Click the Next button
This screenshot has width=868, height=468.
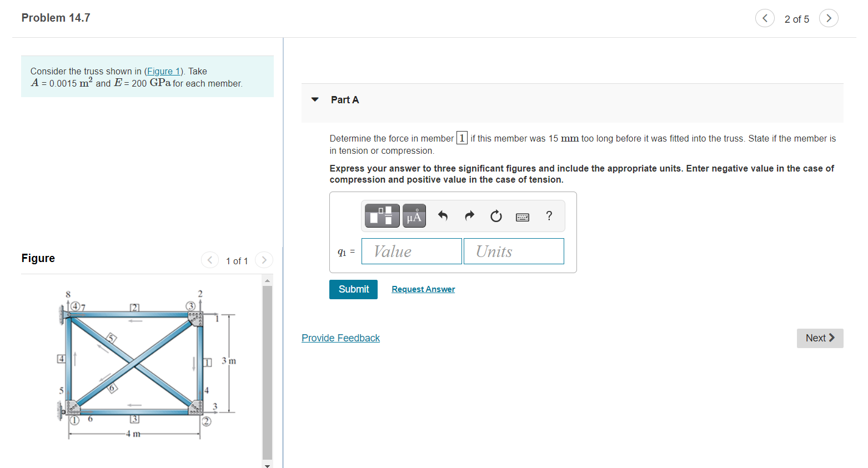pos(820,338)
